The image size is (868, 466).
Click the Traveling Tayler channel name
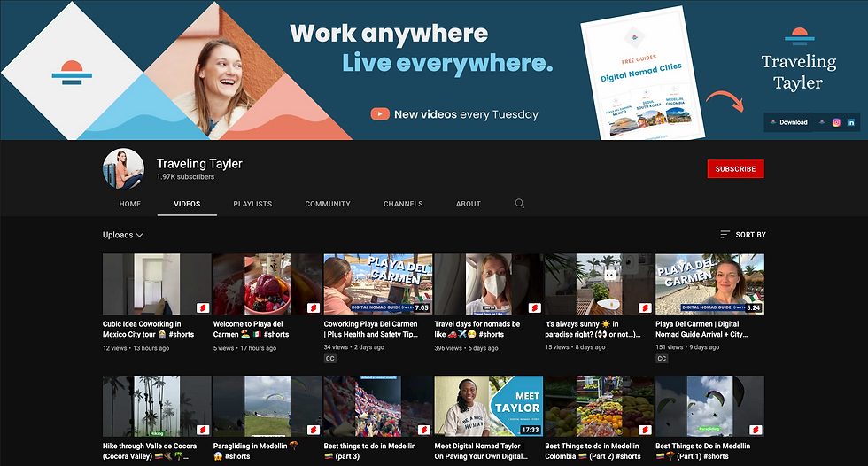[199, 164]
